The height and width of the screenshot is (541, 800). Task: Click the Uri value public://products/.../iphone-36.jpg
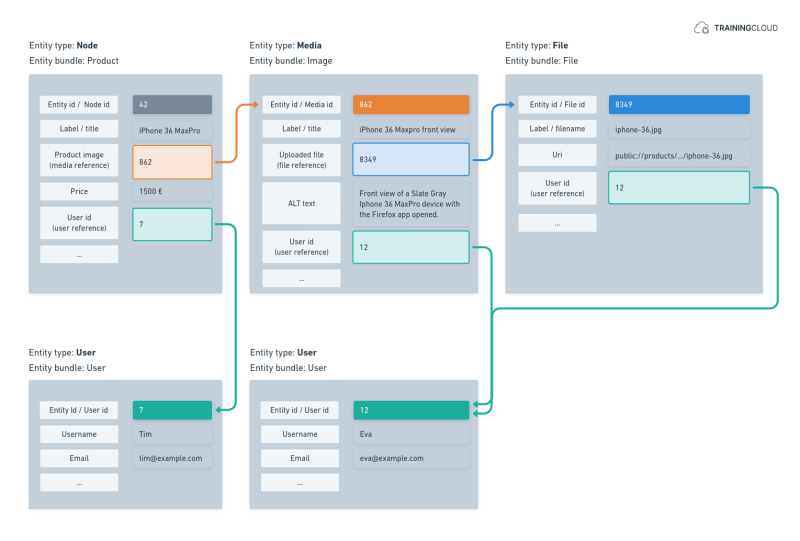[679, 156]
